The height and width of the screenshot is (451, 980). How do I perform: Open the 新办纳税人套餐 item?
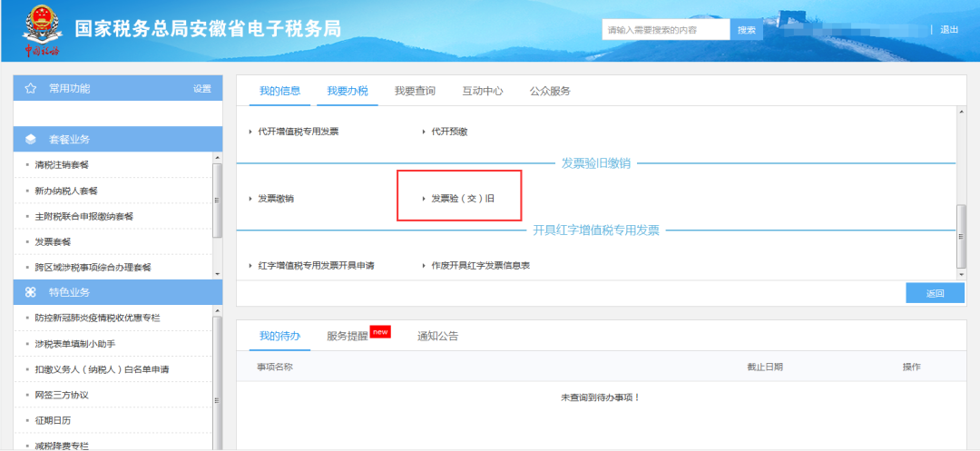[x=66, y=191]
